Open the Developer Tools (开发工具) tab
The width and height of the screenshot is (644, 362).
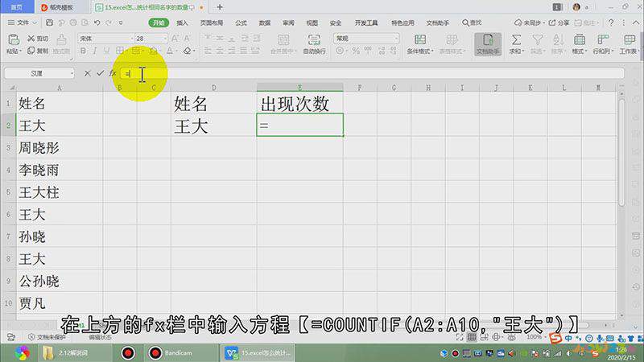pyautogui.click(x=366, y=23)
